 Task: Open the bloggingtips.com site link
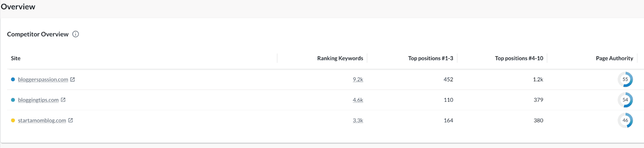click(x=38, y=100)
